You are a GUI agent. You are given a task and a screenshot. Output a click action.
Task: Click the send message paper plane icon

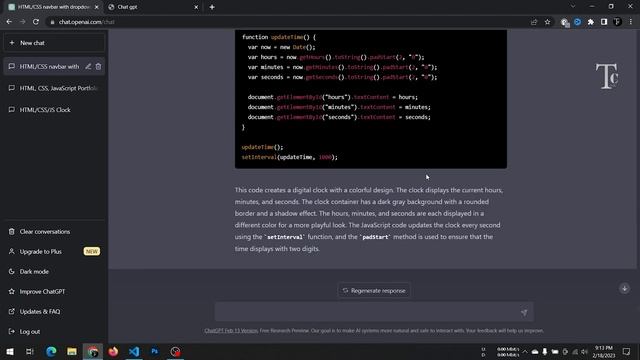click(x=524, y=313)
